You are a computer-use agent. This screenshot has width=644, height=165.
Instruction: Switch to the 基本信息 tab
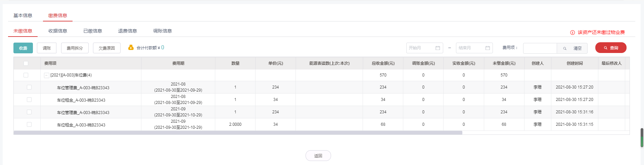pyautogui.click(x=23, y=15)
